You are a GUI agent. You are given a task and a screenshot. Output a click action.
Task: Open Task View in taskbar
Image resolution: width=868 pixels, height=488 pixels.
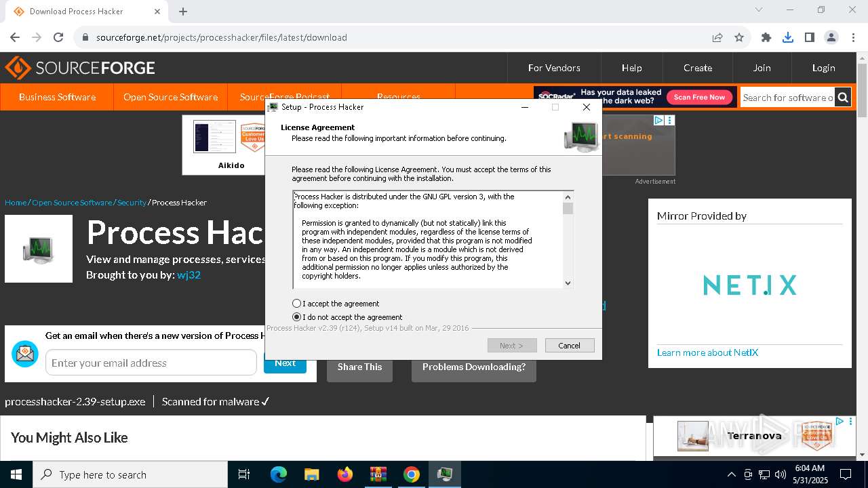(x=244, y=474)
